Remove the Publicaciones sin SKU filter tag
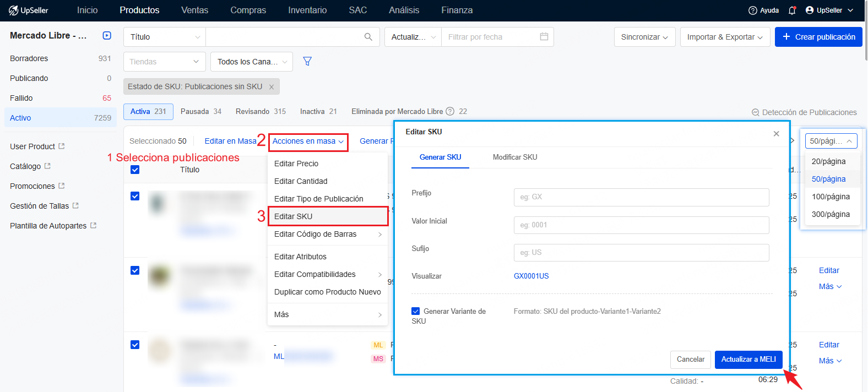 (272, 87)
